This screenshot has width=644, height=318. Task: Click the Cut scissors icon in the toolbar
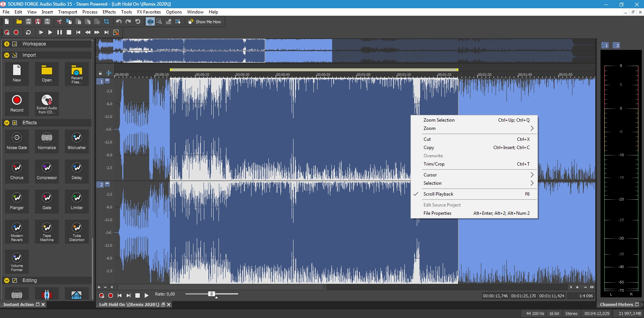[x=59, y=22]
